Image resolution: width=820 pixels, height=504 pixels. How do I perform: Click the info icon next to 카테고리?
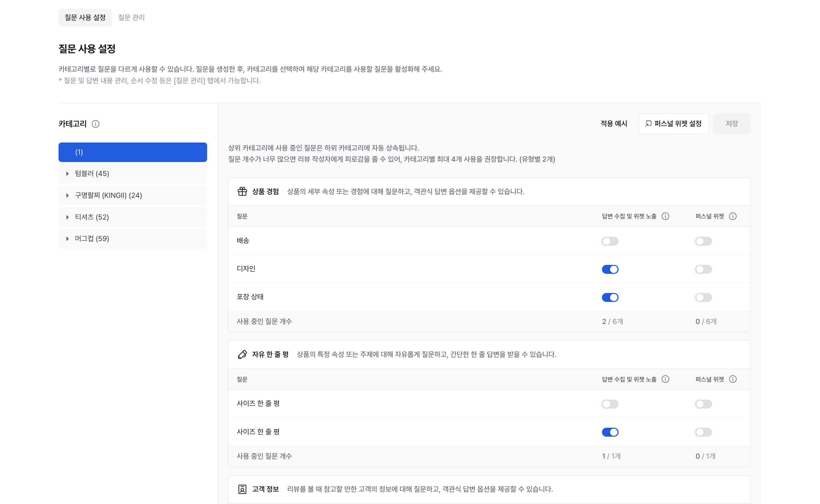click(96, 124)
